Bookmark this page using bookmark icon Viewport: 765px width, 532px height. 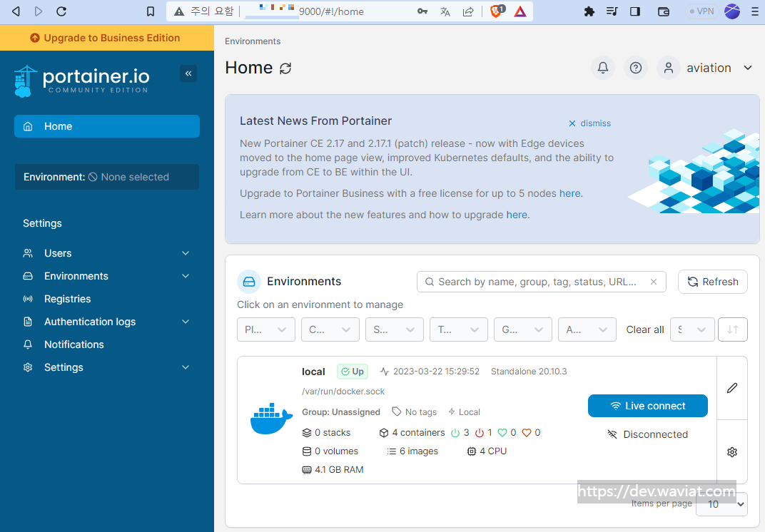[151, 11]
